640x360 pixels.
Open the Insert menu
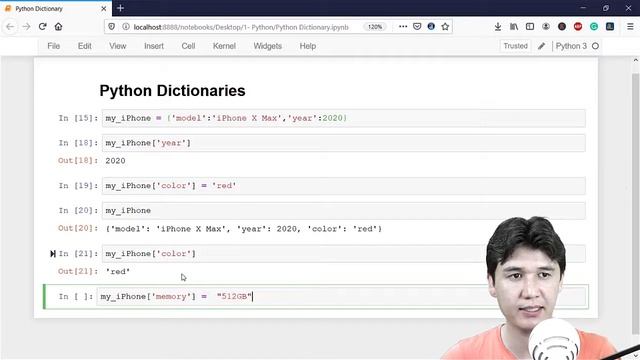point(154,46)
